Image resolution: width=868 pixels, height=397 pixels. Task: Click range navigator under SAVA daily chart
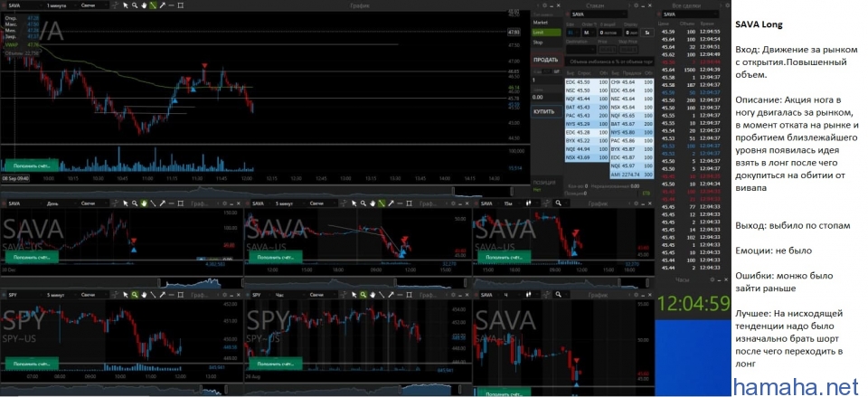tap(121, 283)
